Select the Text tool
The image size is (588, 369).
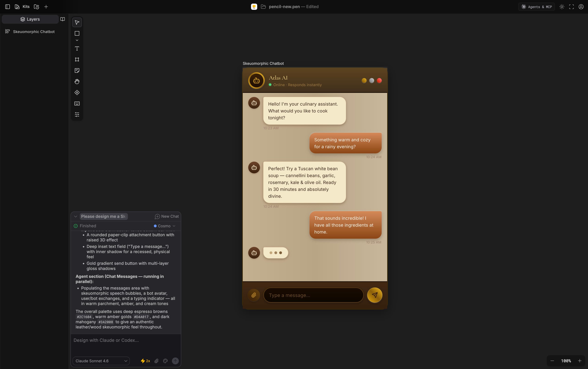click(x=77, y=49)
